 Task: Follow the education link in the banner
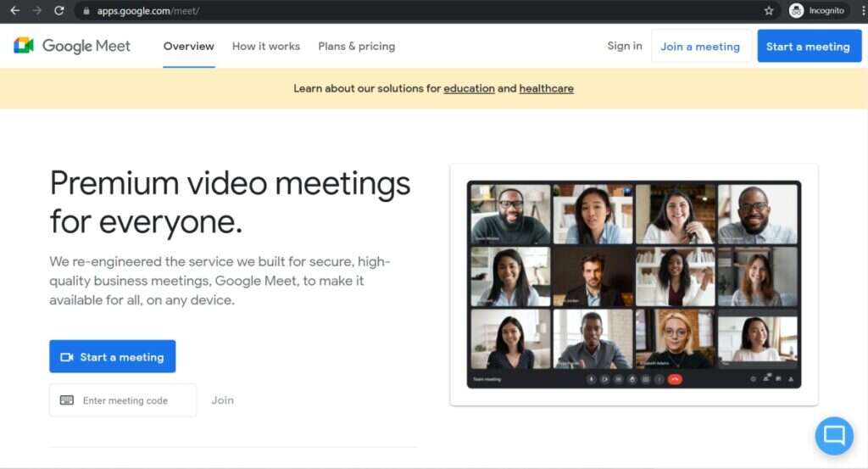point(469,88)
